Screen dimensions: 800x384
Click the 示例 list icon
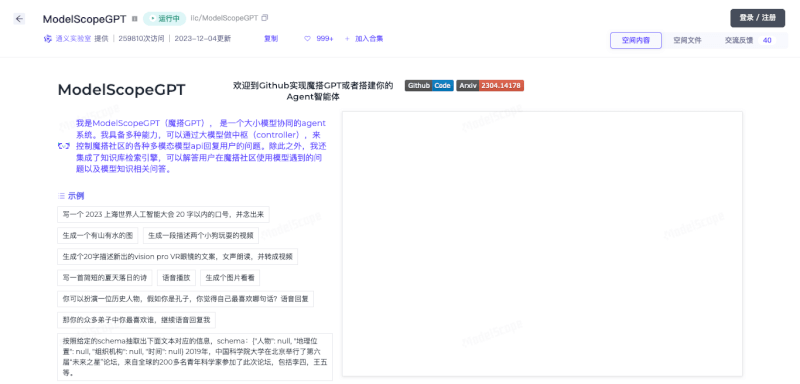(x=61, y=196)
